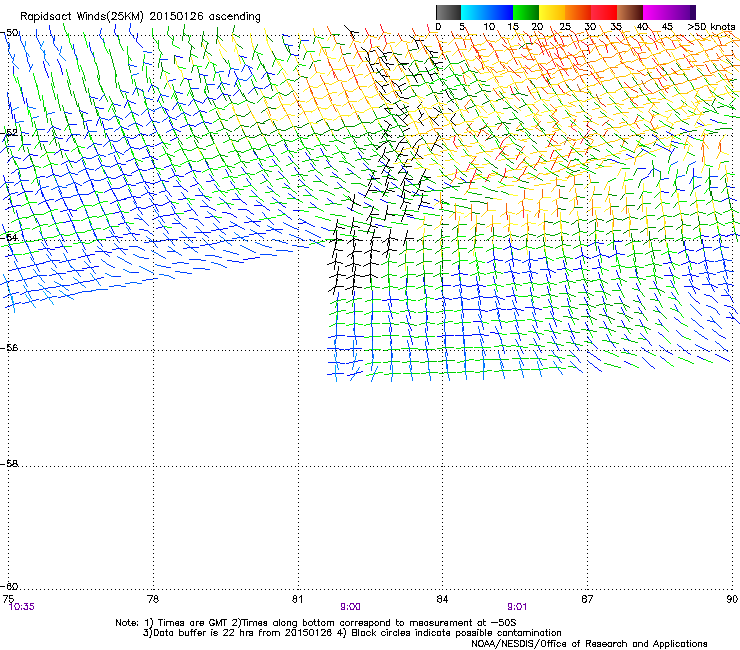Click the green 15-20 knots legend swatch
Viewport: 740px width, 650px height.
click(526, 12)
